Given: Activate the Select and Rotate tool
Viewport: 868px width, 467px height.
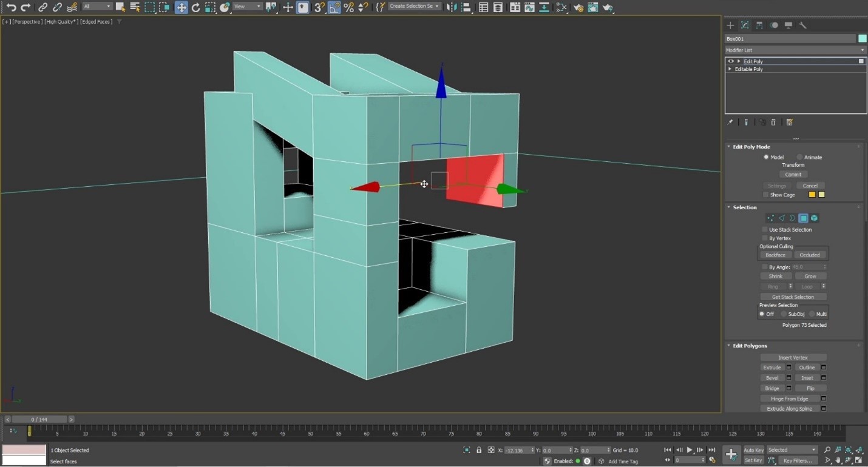Looking at the screenshot, I should [196, 7].
